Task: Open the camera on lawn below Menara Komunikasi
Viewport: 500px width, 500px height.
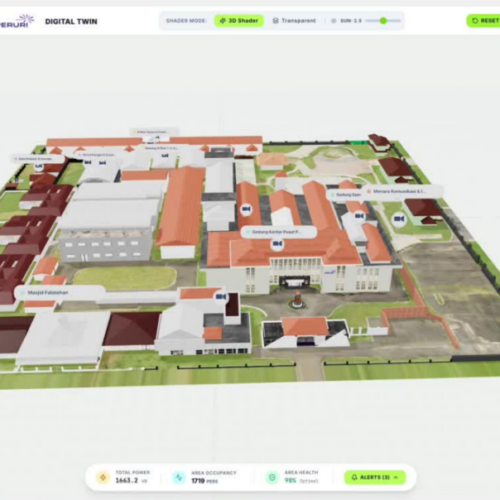Action: click(399, 219)
